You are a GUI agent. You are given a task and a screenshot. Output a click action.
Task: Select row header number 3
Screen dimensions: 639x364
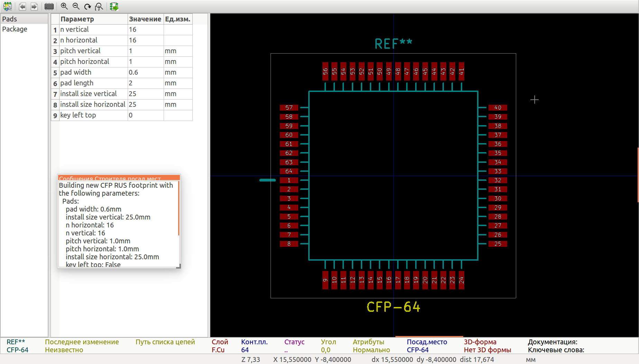(55, 51)
